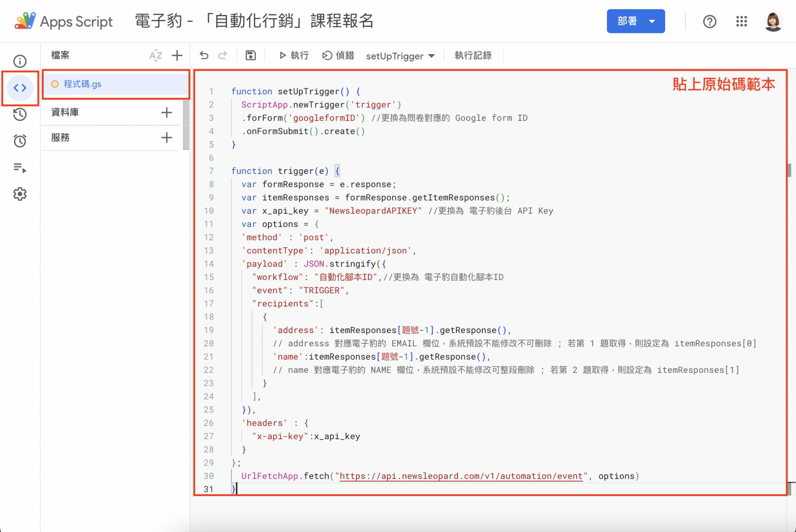Open the 執行記錄 execution log
This screenshot has height=532, width=796.
(x=473, y=55)
